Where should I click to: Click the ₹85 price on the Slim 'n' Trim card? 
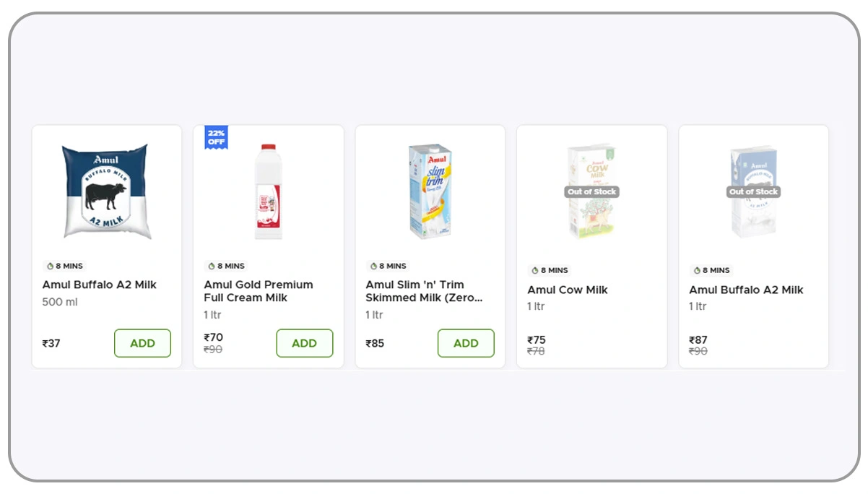[375, 343]
